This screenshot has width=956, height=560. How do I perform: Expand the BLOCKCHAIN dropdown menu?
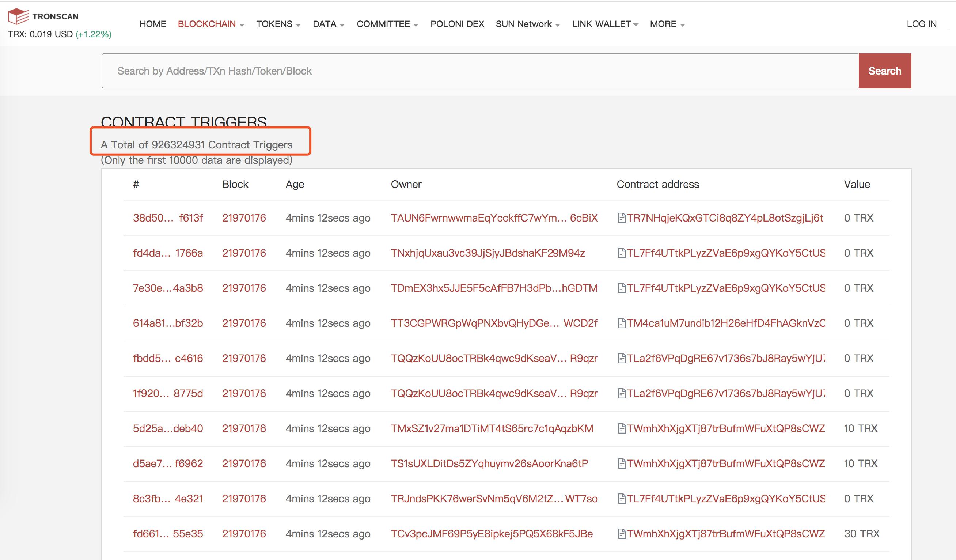click(210, 24)
